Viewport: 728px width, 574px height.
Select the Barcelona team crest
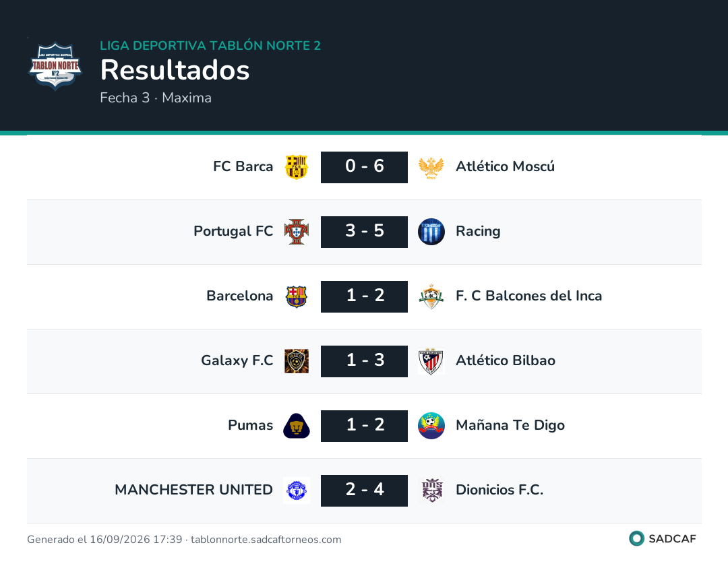(x=296, y=296)
